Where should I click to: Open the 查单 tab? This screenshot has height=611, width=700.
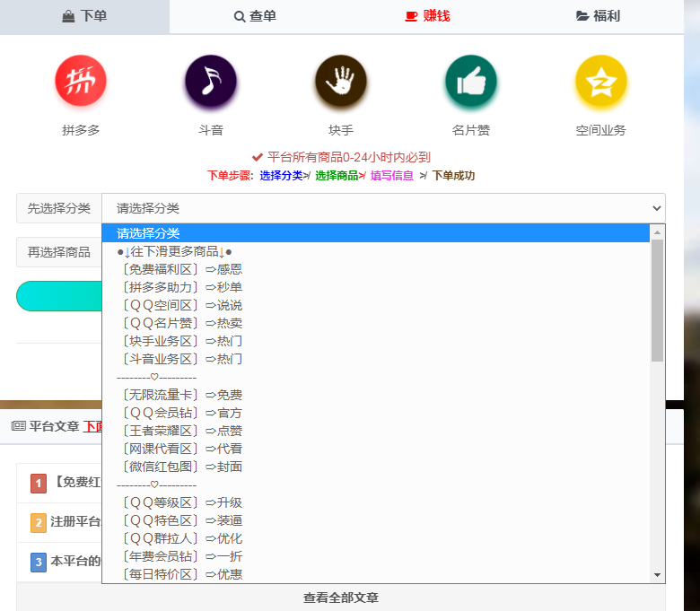coord(255,16)
